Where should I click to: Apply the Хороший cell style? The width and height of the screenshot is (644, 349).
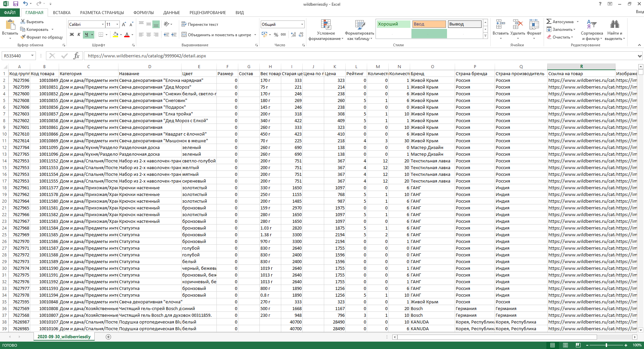click(393, 24)
